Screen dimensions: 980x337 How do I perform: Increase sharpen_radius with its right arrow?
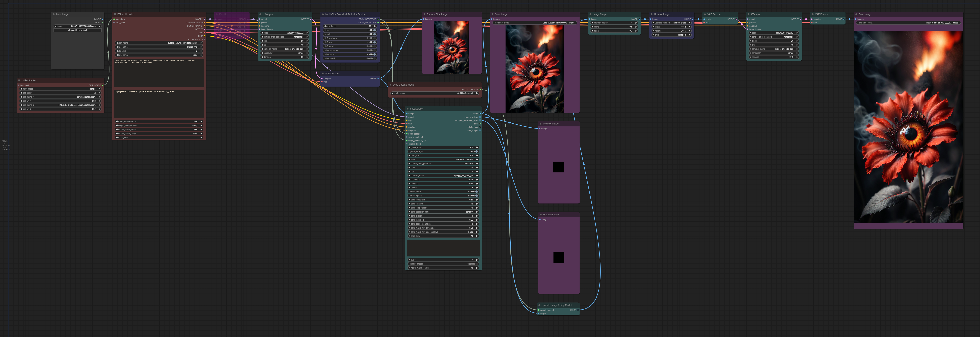click(636, 23)
